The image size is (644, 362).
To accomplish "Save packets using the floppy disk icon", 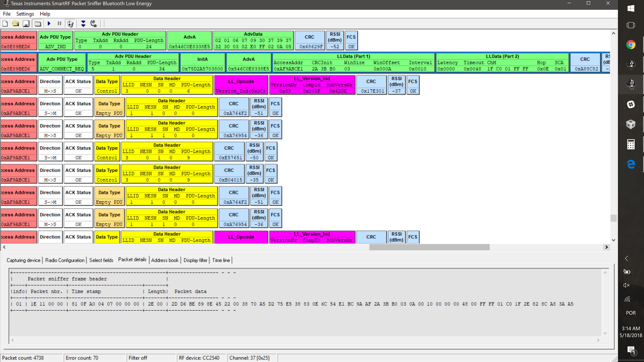I will (x=26, y=24).
